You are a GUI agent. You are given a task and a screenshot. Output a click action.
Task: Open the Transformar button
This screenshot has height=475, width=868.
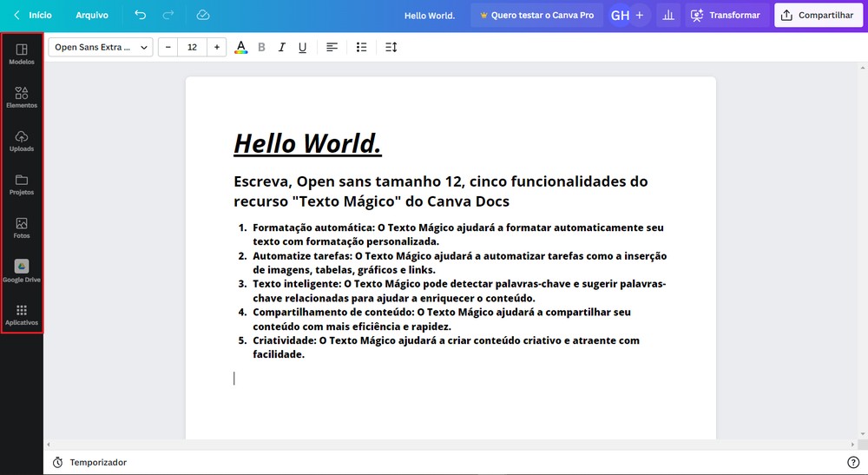tap(726, 15)
